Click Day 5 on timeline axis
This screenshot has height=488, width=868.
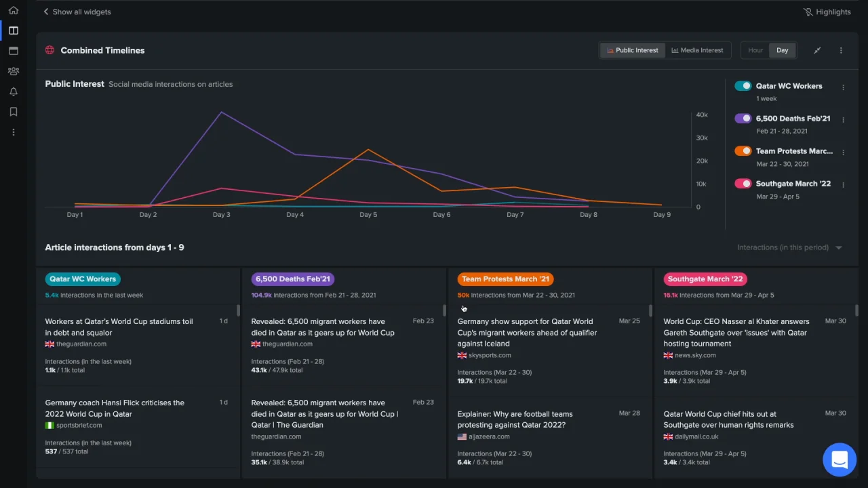(x=368, y=215)
